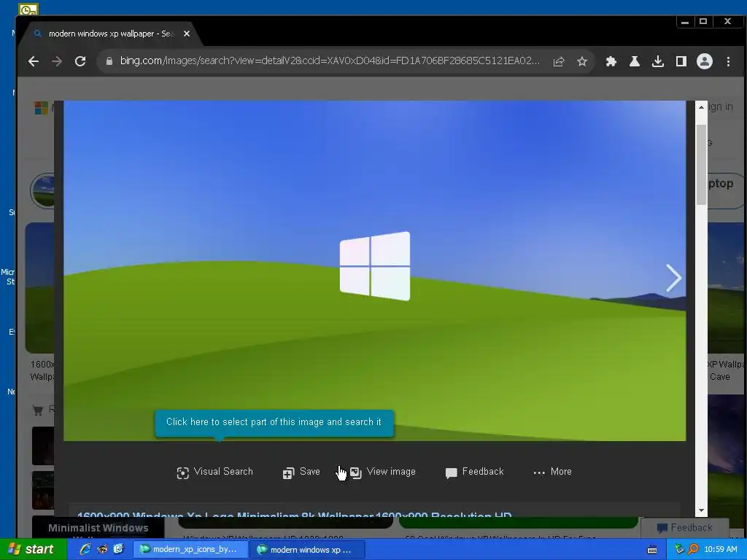Click the lock icon in address bar
The width and height of the screenshot is (747, 560).
pos(109,61)
